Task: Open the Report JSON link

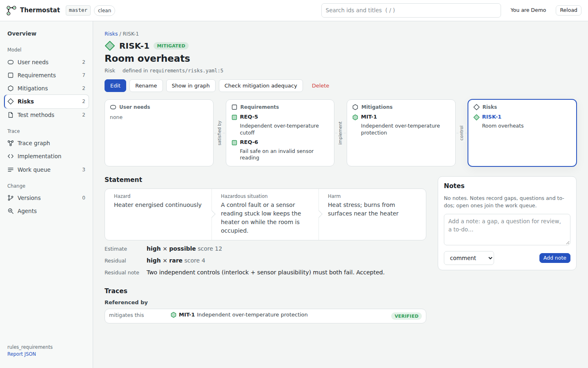Action: pos(22,354)
